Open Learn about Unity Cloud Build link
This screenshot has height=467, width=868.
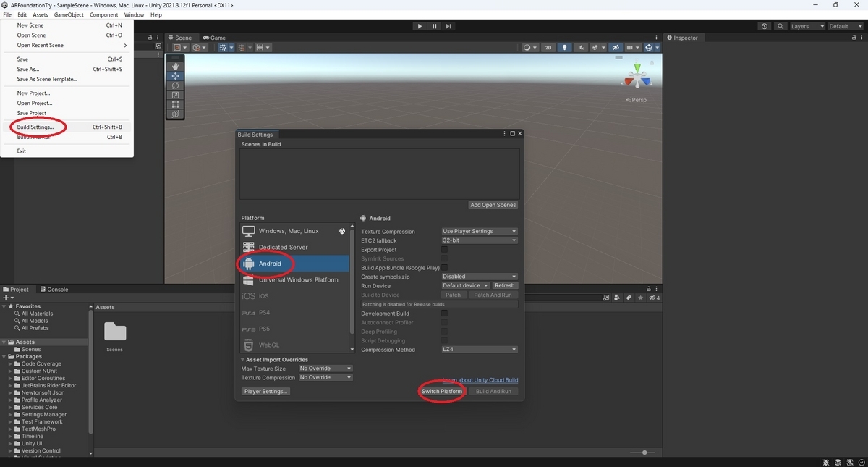[480, 380]
